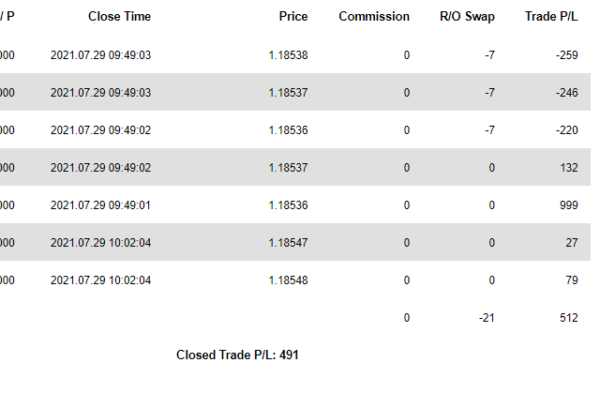This screenshot has width=600, height=393.
Task: Click the -246 trade P/L value
Action: pos(567,93)
